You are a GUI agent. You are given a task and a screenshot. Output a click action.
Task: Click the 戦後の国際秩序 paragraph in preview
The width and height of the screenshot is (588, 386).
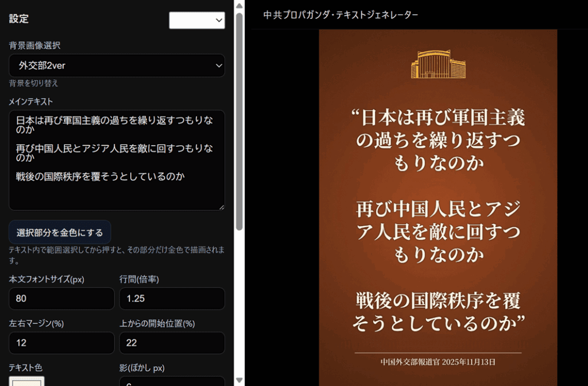click(x=438, y=311)
